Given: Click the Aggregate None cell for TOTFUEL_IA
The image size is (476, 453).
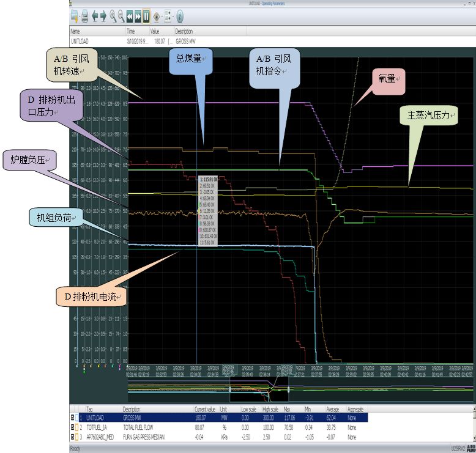Looking at the screenshot, I should [x=352, y=427].
